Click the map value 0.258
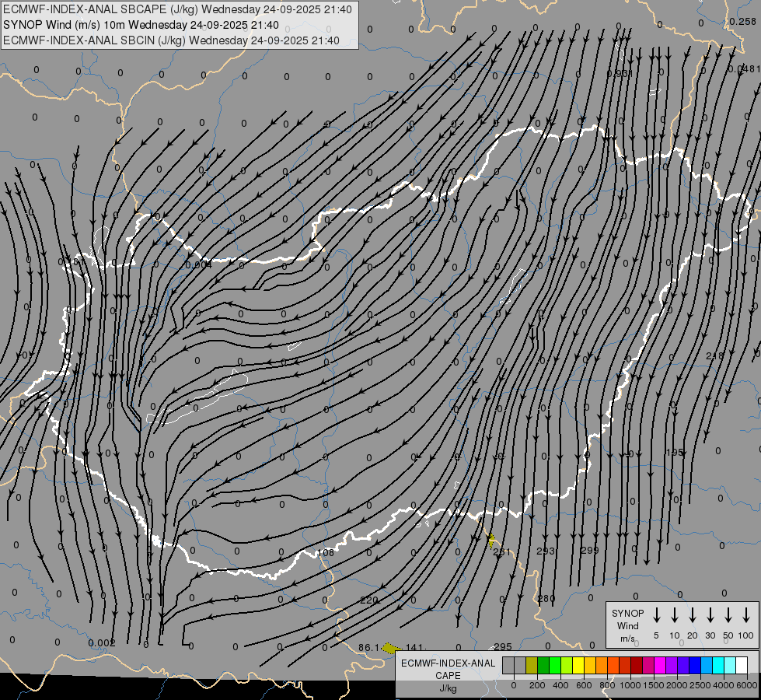The image size is (761, 700). click(742, 21)
